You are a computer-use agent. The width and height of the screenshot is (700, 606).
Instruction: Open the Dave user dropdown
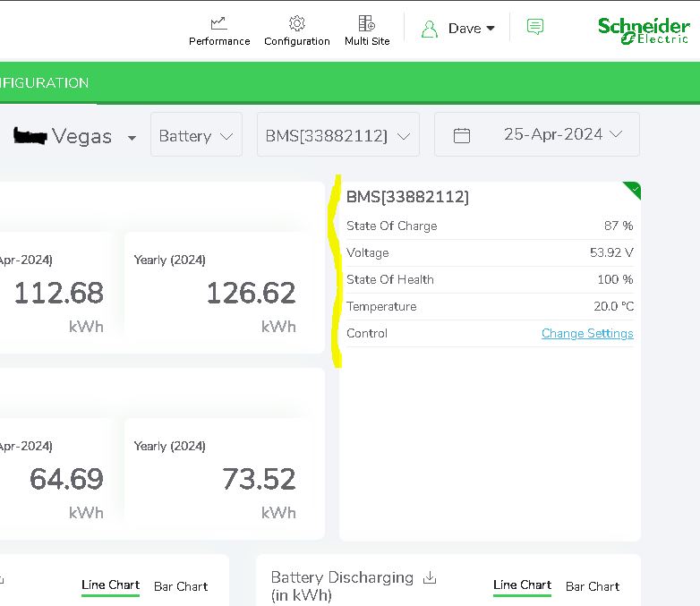(472, 28)
